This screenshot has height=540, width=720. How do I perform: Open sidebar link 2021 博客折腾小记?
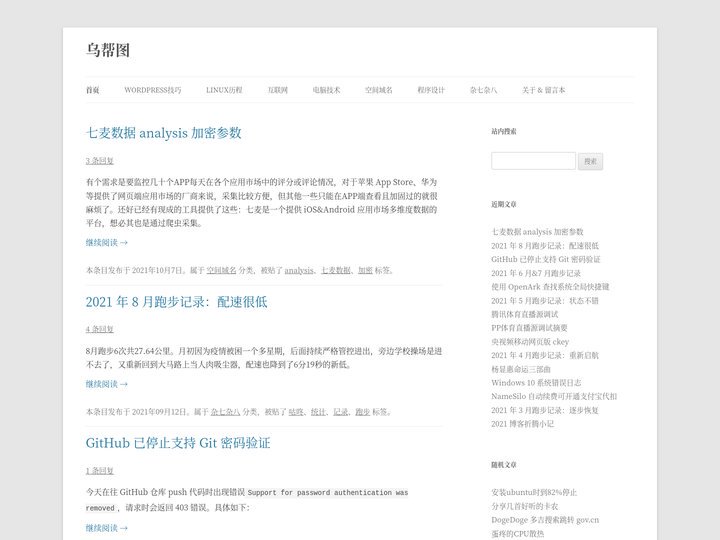(x=523, y=424)
